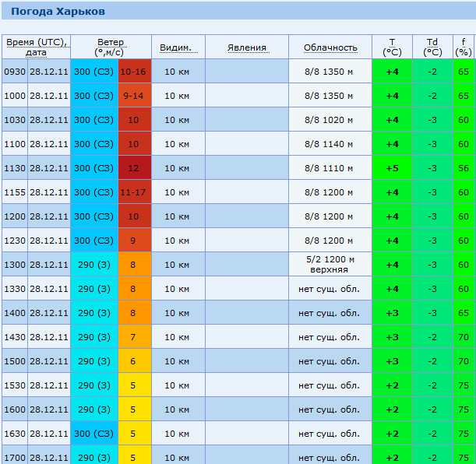
Task: Click the red "10-16" wind speed cell
Action: point(134,72)
